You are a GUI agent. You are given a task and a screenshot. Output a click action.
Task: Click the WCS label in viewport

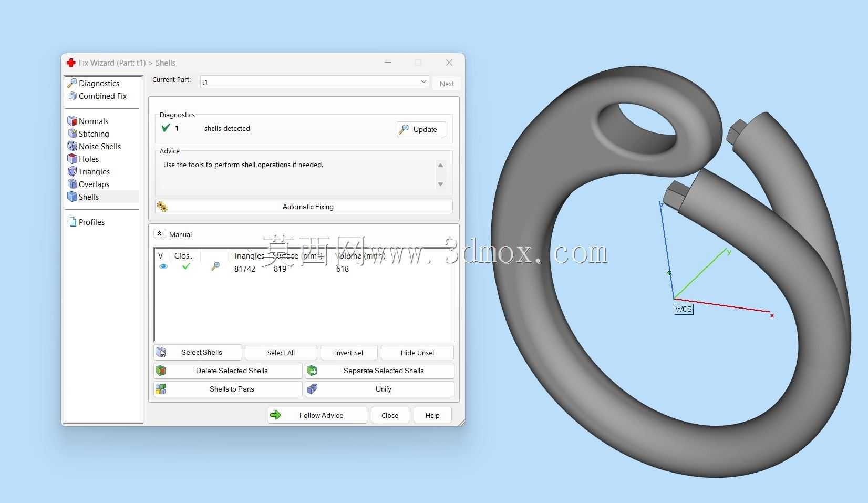(684, 309)
